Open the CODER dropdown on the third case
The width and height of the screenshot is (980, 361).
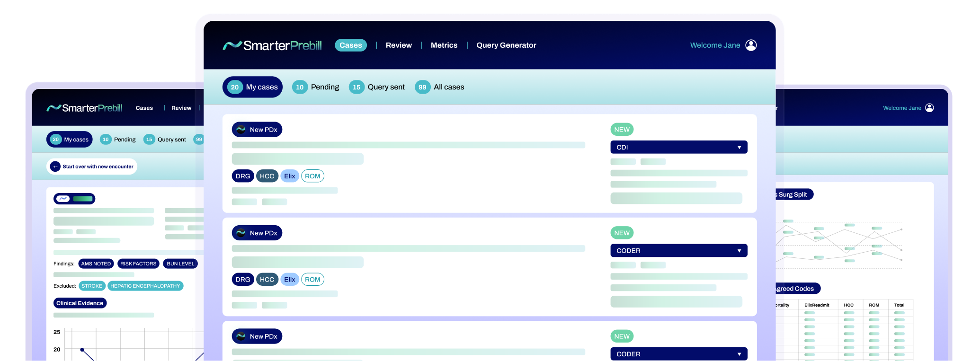[x=679, y=354]
